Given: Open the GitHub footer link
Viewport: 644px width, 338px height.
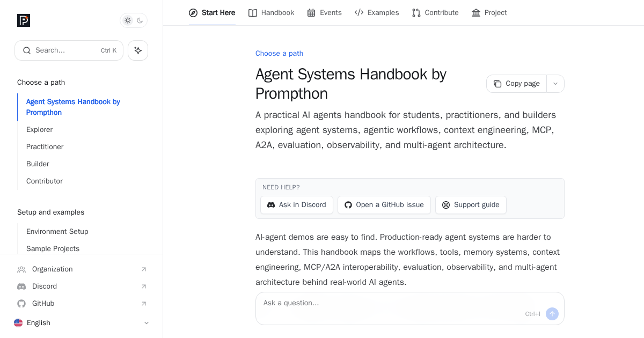Looking at the screenshot, I should (x=83, y=304).
